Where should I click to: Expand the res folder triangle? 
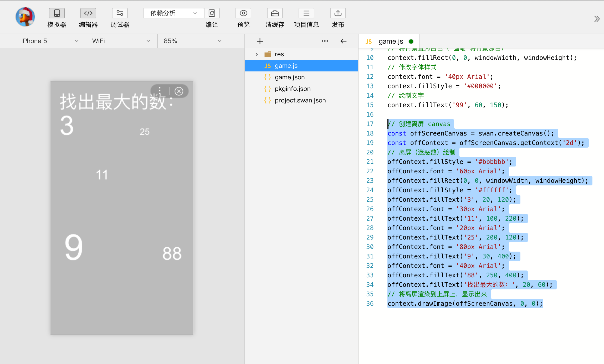257,54
